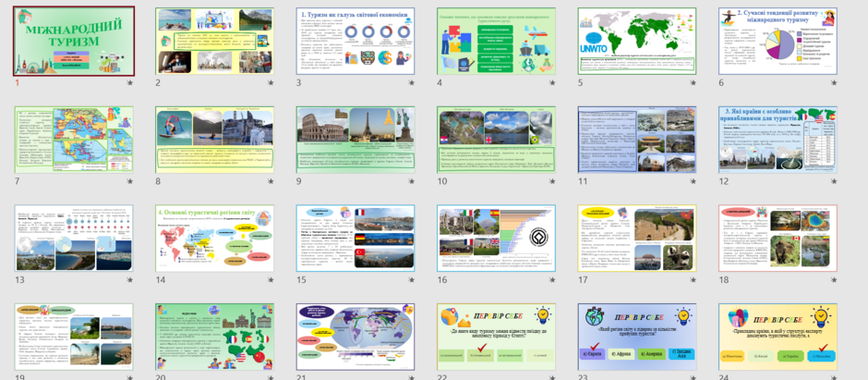Select slide 9 showing Colosseum and Eiffel Tower
Viewport: 868px width, 380px height.
click(356, 141)
